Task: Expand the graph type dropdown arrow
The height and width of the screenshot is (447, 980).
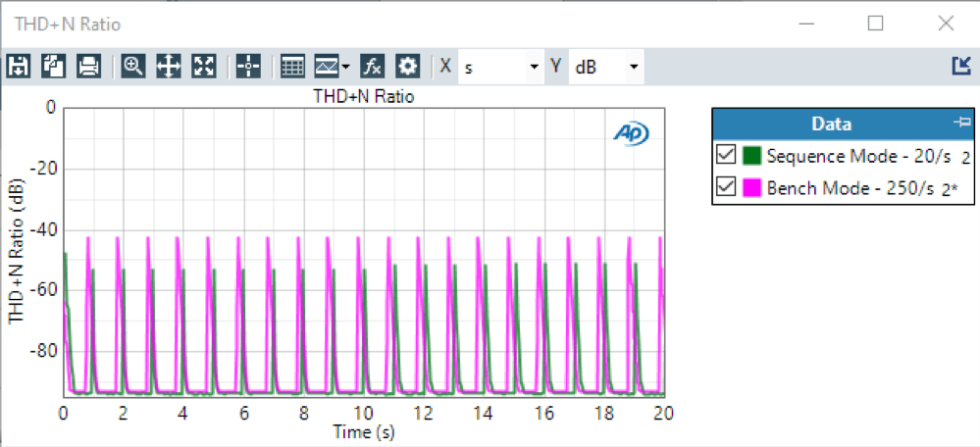Action: 346,68
